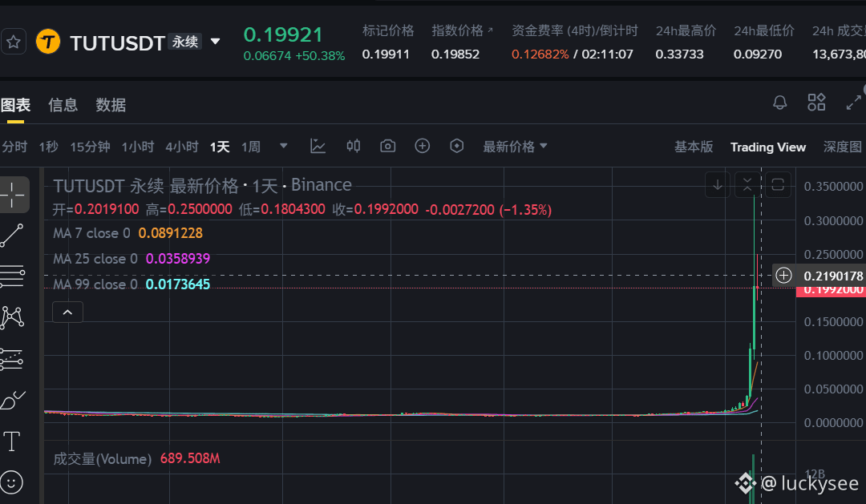Open the TUTUSDT pair selector dropdown arrow
This screenshot has height=504, width=866.
(216, 42)
